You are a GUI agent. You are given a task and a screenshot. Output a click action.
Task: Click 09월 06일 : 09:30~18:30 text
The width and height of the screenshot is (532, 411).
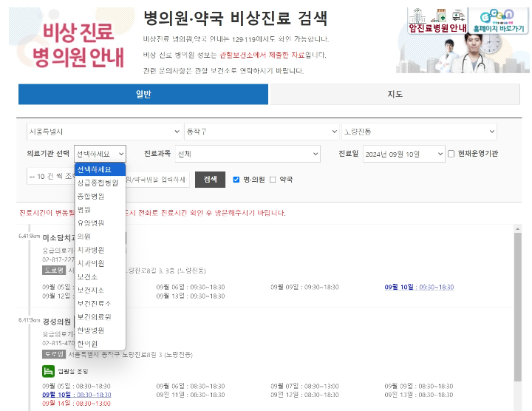[191, 287]
